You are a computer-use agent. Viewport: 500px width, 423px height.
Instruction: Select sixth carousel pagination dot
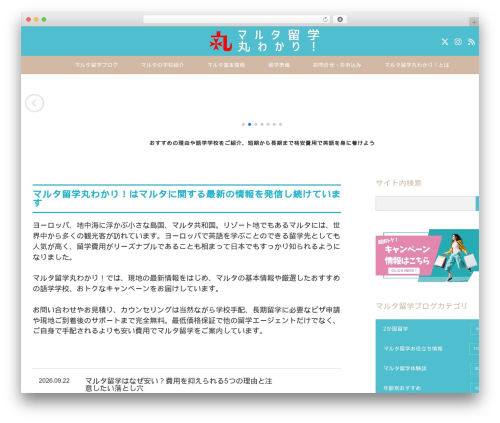point(274,124)
